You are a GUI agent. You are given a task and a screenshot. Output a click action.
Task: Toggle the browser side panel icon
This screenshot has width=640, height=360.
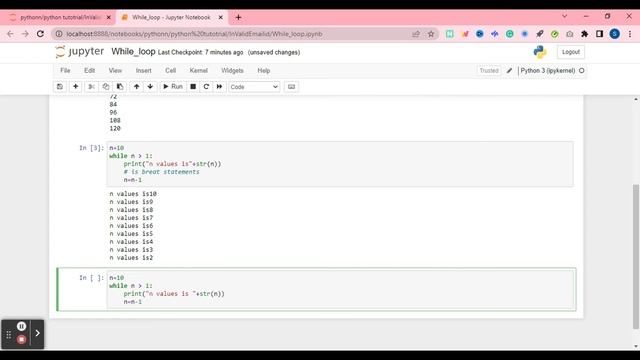click(x=600, y=34)
